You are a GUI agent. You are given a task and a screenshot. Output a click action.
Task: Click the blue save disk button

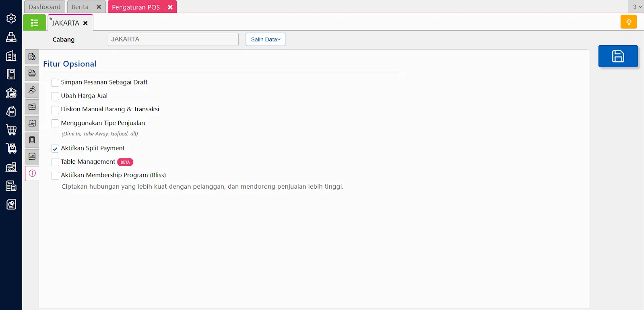pos(618,56)
